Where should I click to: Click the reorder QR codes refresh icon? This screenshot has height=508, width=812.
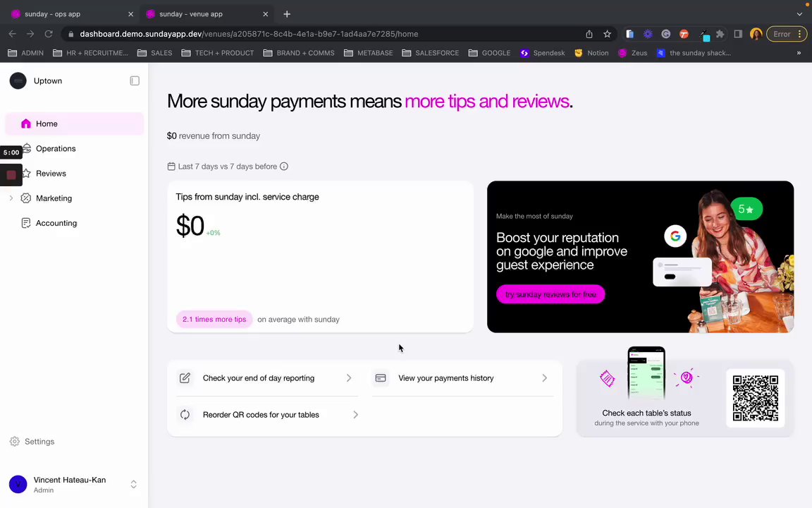pos(185,415)
